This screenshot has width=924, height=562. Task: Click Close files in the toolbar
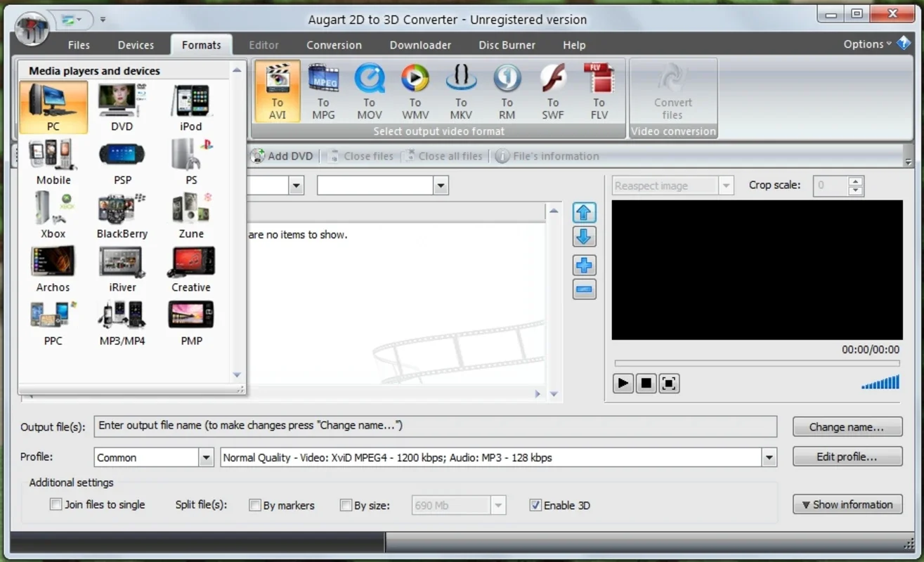[x=361, y=156]
